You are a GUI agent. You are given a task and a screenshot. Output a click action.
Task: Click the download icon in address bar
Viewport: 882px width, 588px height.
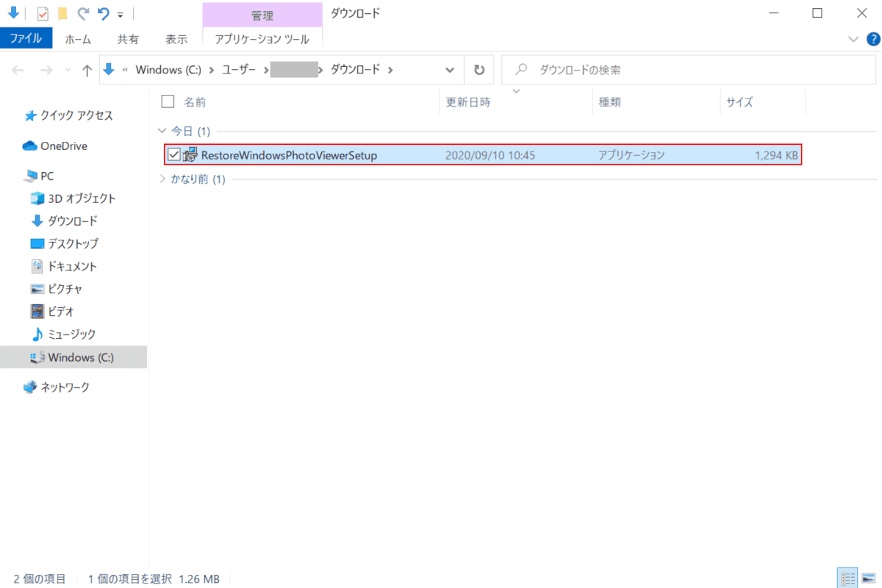pyautogui.click(x=110, y=70)
